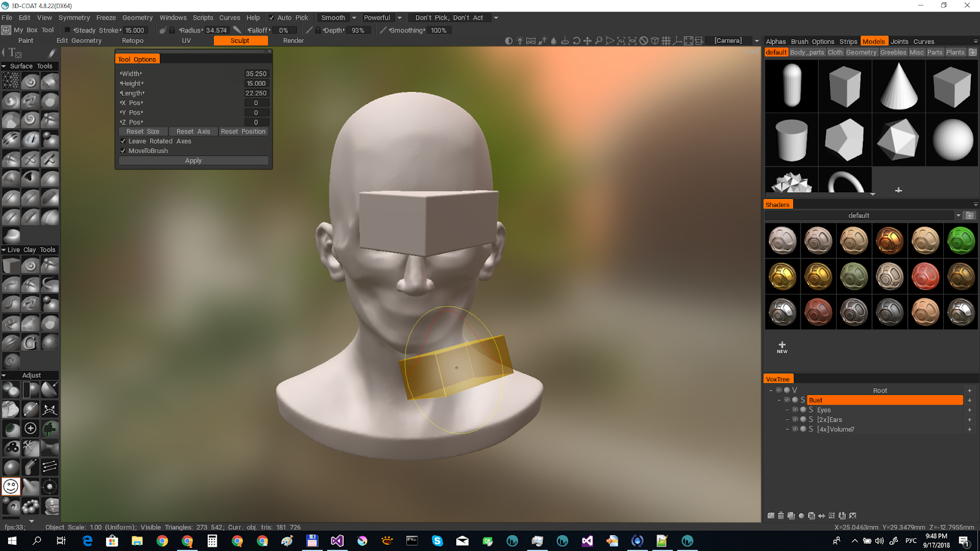Click the light bulb icon in viewport toolbar
Viewport: 980px width, 551px height.
point(519,40)
